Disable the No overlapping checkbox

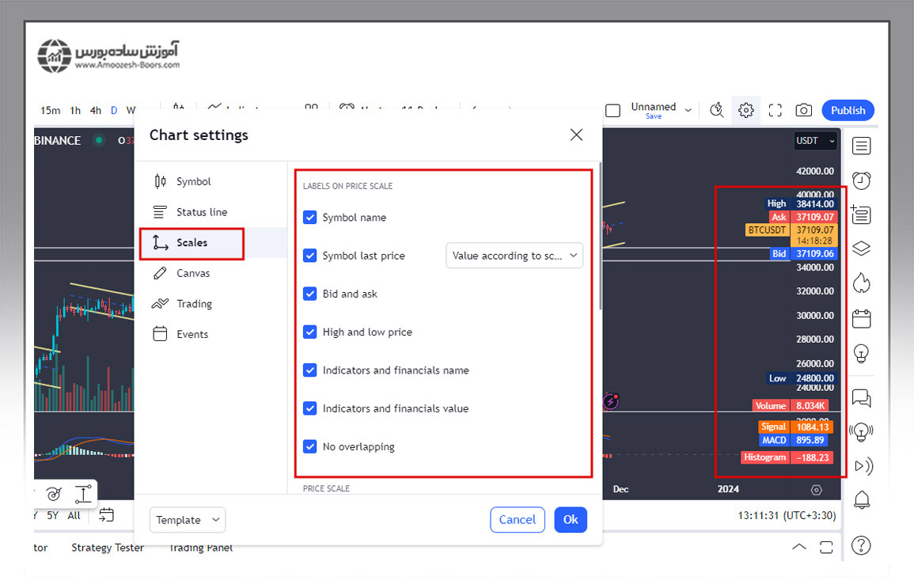point(310,446)
